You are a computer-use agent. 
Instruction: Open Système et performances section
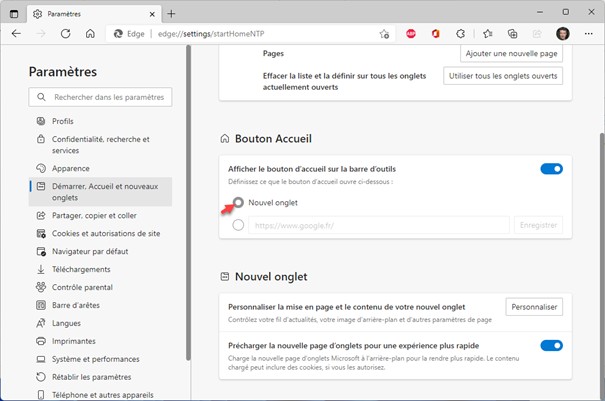pyautogui.click(x=100, y=359)
